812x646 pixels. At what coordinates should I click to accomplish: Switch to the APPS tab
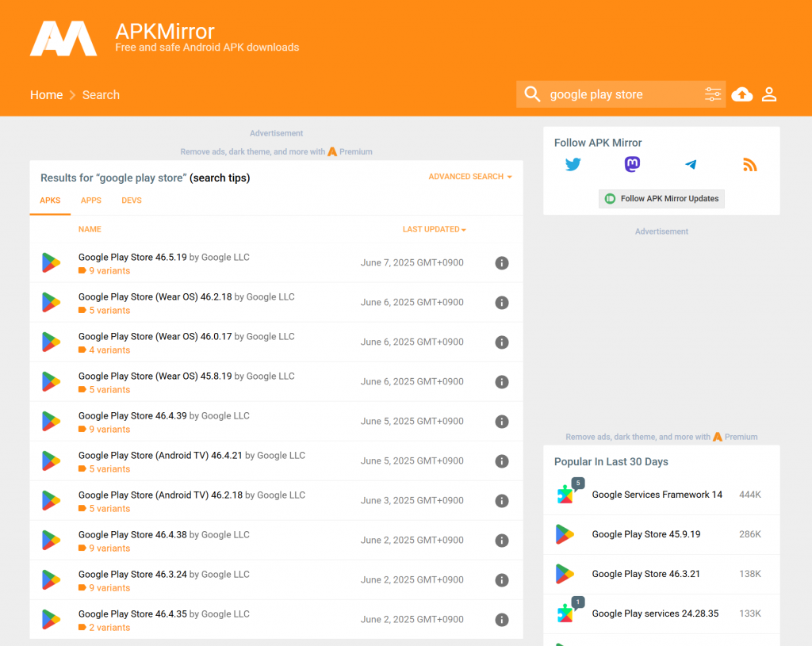pyautogui.click(x=91, y=201)
